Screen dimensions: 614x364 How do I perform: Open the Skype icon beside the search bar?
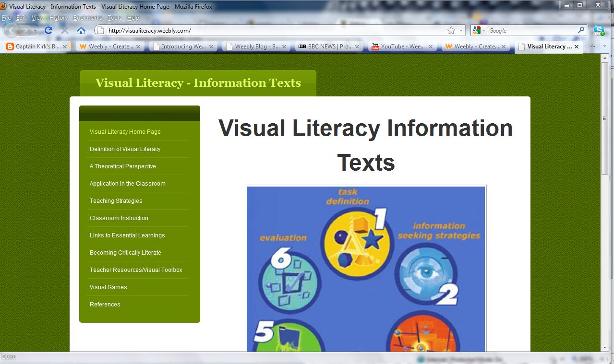click(599, 30)
